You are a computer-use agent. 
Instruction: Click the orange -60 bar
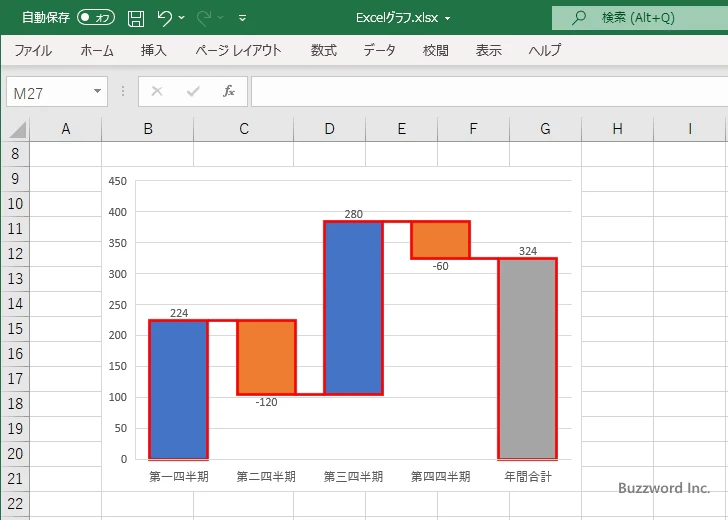click(x=441, y=240)
